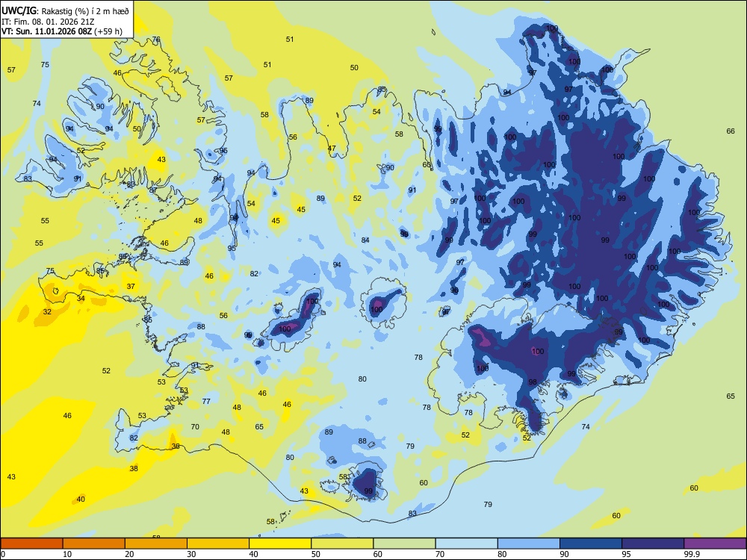Screen dimensions: 747x560
Task: Click the map humidity value '34'
Action: pos(81,299)
